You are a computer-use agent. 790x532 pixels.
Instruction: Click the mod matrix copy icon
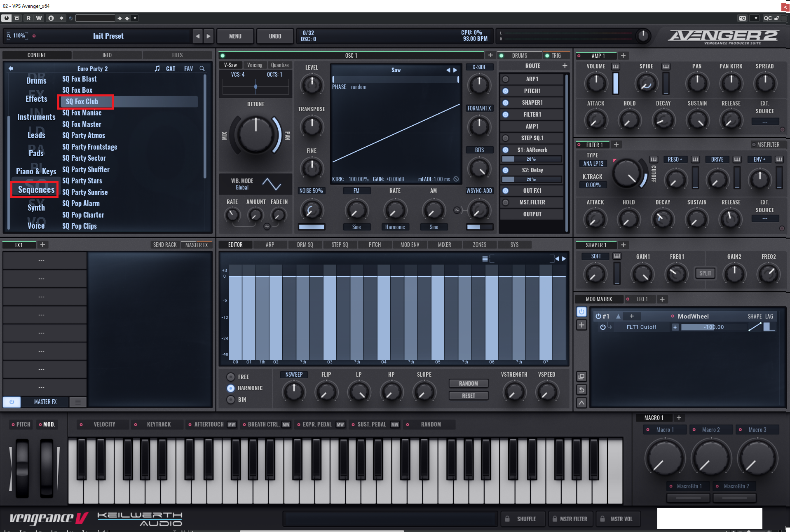(x=581, y=377)
